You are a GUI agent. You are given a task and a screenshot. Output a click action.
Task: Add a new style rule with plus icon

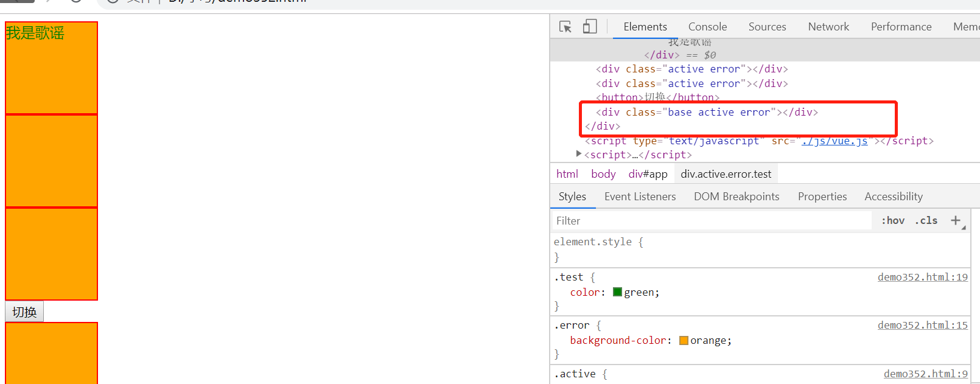click(956, 220)
